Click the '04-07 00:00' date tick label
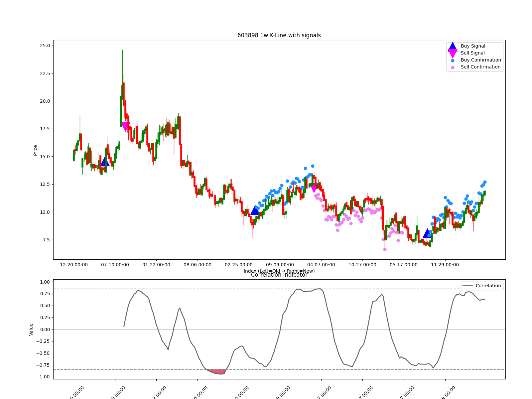Viewport: 532px width, 399px height. [321, 265]
